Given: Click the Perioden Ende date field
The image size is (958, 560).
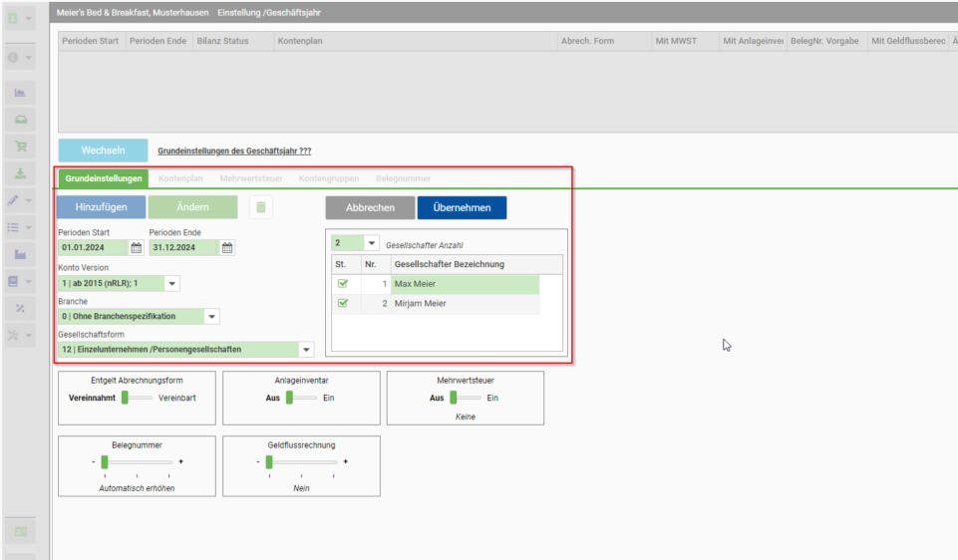Looking at the screenshot, I should (183, 247).
